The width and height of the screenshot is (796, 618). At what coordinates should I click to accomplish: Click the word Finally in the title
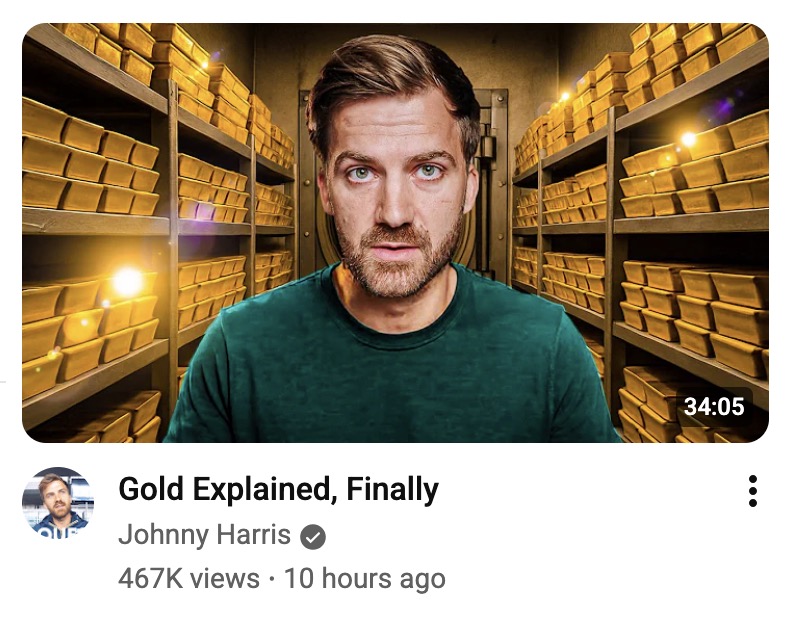click(x=392, y=489)
